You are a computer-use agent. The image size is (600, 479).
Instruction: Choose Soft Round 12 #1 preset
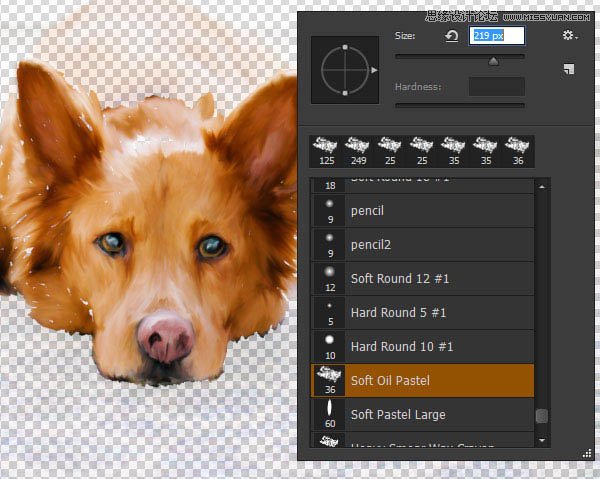422,279
